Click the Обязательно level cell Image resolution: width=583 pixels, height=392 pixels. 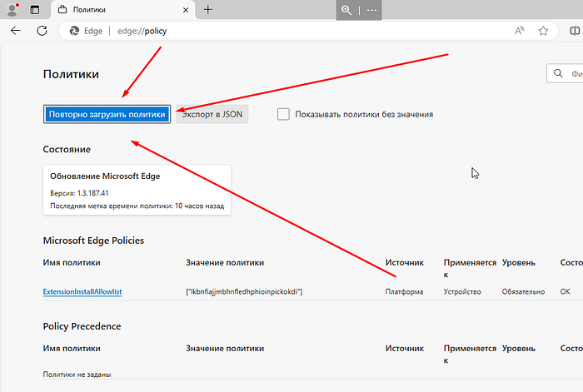tap(523, 291)
